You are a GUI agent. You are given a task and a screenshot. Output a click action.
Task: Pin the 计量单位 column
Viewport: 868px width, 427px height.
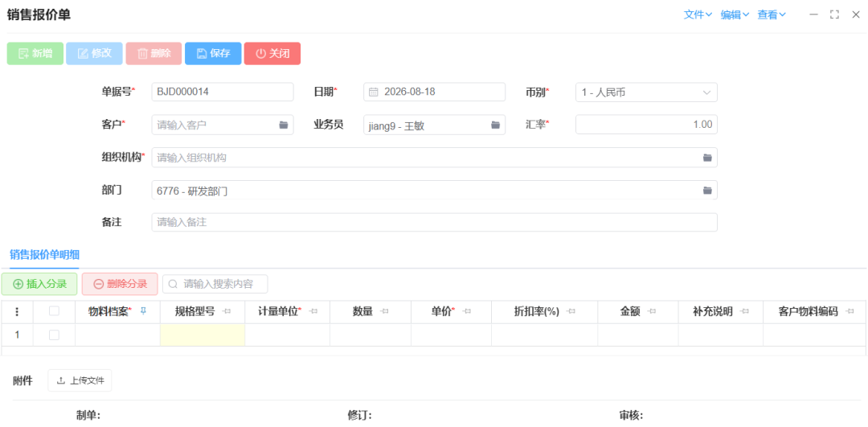point(313,312)
